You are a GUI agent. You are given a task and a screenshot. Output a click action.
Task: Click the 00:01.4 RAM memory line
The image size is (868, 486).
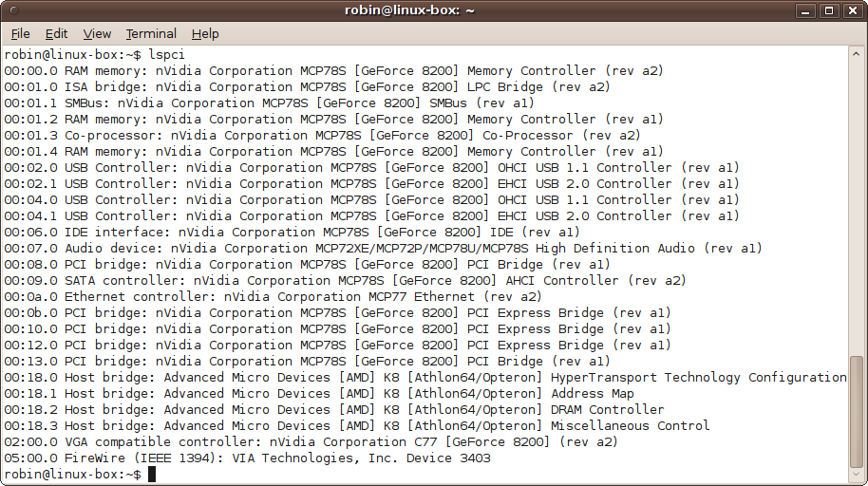pos(333,151)
